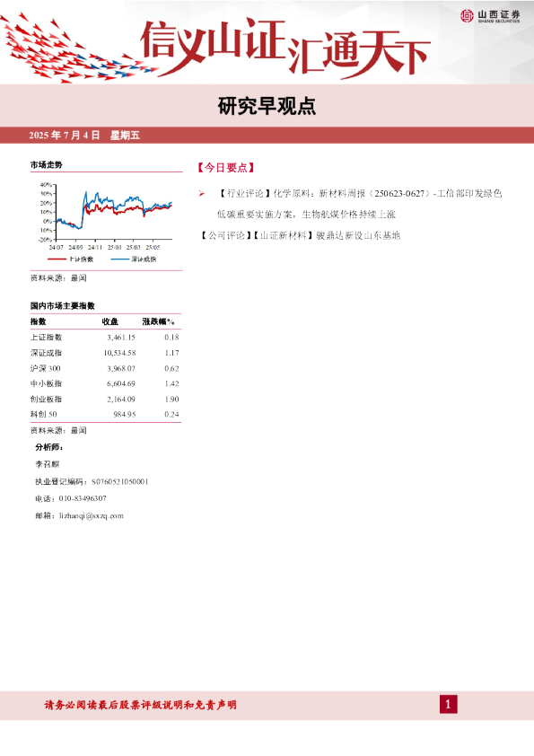Click the analyst name 李召麒

pyautogui.click(x=48, y=464)
